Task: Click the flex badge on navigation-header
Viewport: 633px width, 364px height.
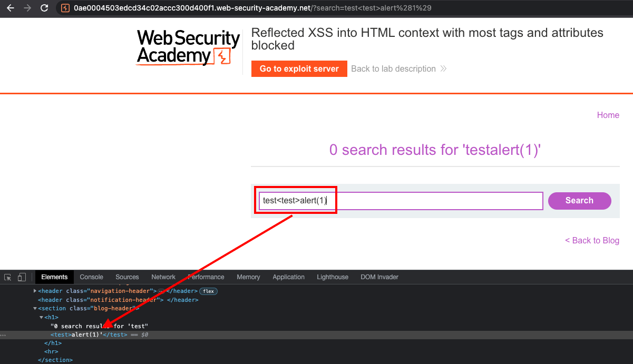Action: (208, 291)
